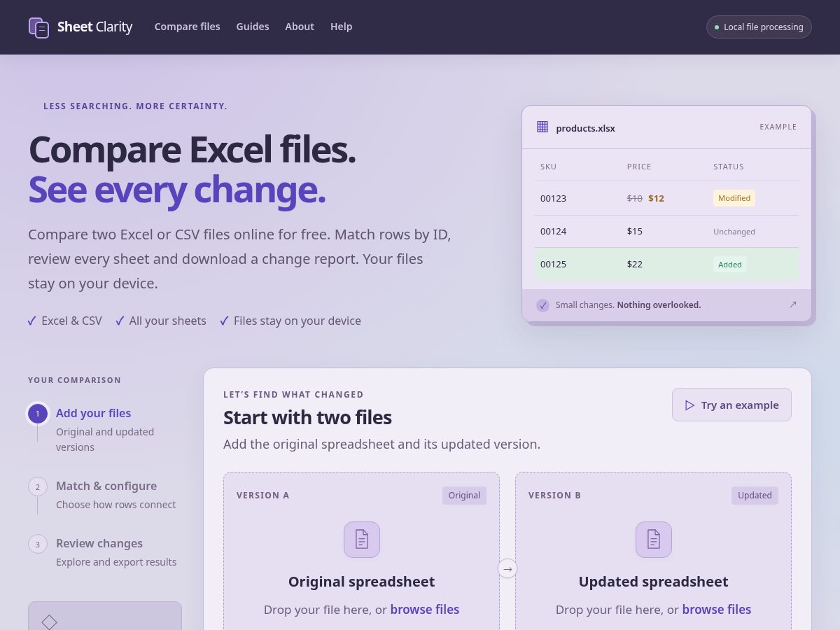Click the All your sheets checkmark icon
The height and width of the screenshot is (630, 840).
120,321
